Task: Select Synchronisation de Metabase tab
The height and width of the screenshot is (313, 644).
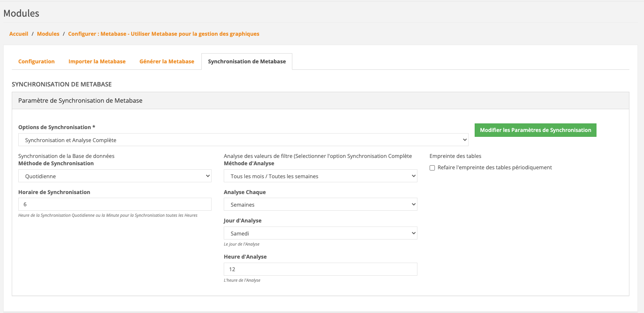Action: coord(247,61)
